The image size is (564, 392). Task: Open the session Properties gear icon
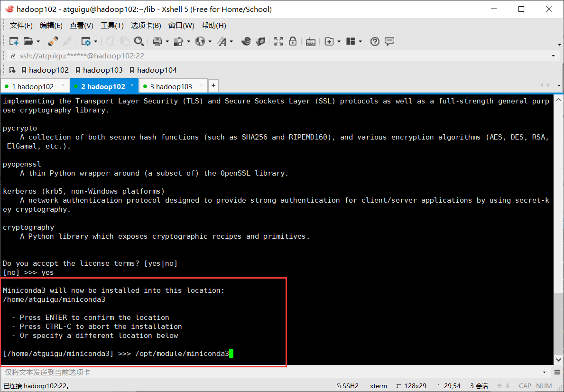pos(86,41)
